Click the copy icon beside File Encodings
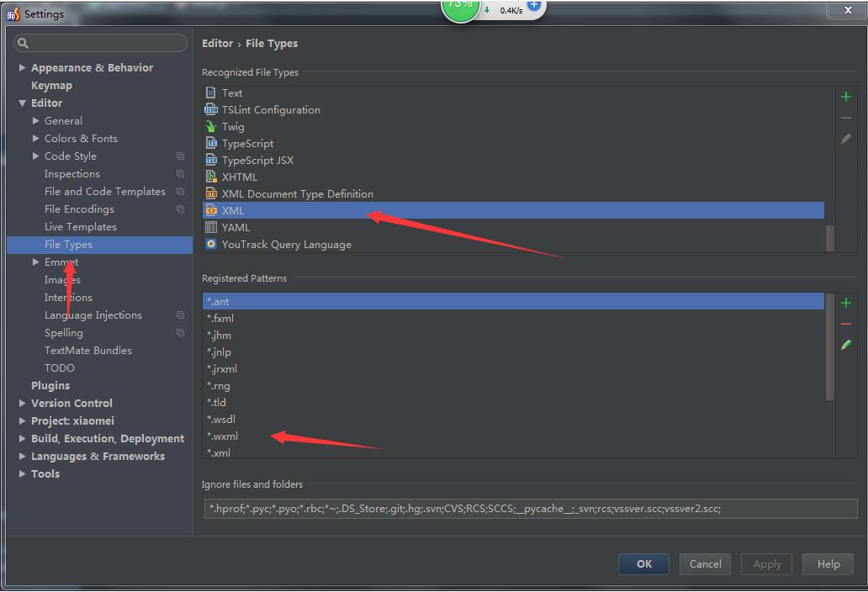868x592 pixels. (180, 209)
